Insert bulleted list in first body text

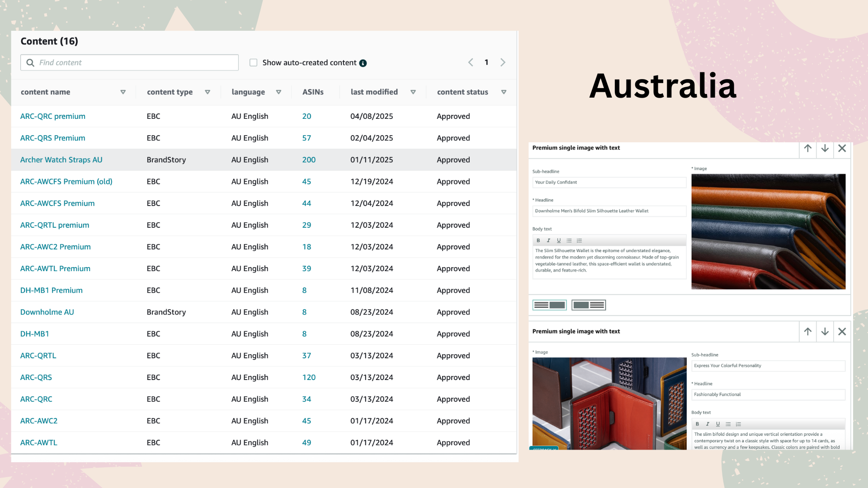coord(569,241)
